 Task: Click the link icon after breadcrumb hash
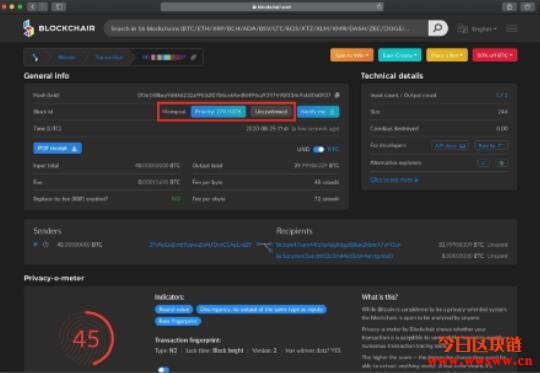point(194,57)
